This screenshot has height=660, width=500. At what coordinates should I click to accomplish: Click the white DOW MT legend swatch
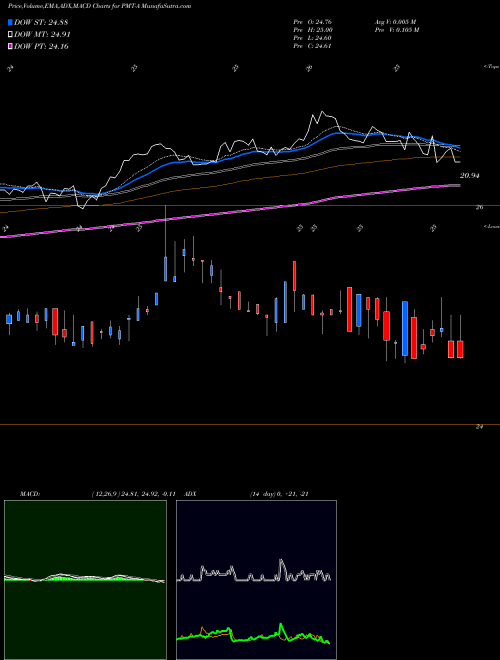pyautogui.click(x=10, y=35)
